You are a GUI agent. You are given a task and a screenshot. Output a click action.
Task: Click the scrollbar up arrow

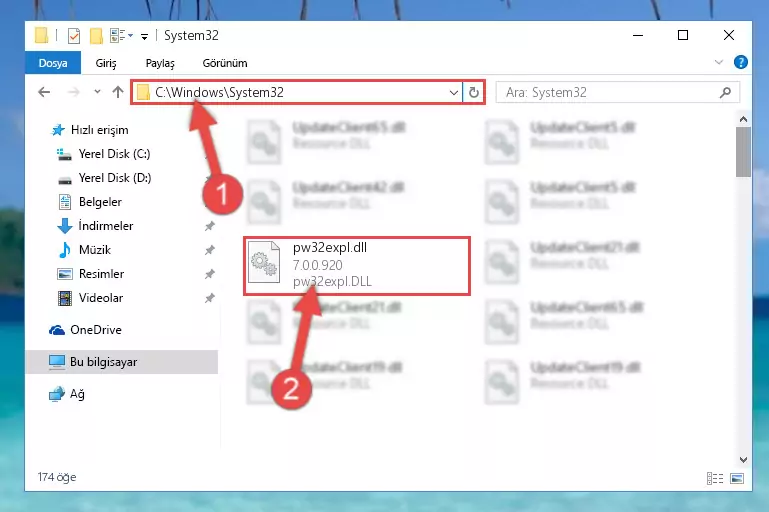click(x=743, y=119)
